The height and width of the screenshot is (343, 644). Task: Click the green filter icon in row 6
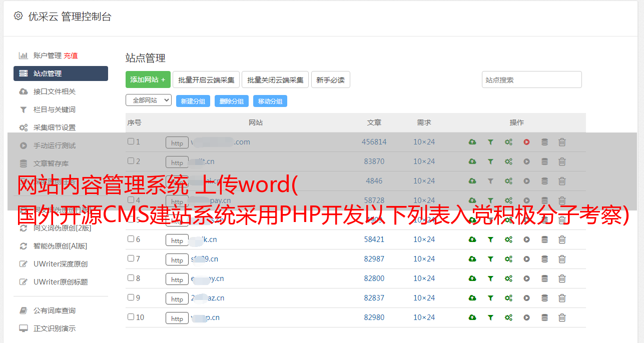click(490, 239)
